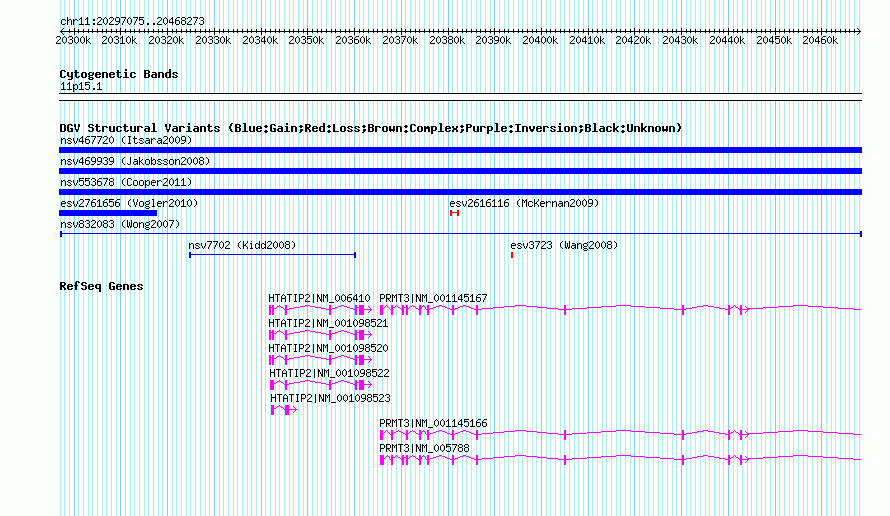Click the 11p15.1 band label
This screenshot has width=890, height=516.
click(81, 86)
